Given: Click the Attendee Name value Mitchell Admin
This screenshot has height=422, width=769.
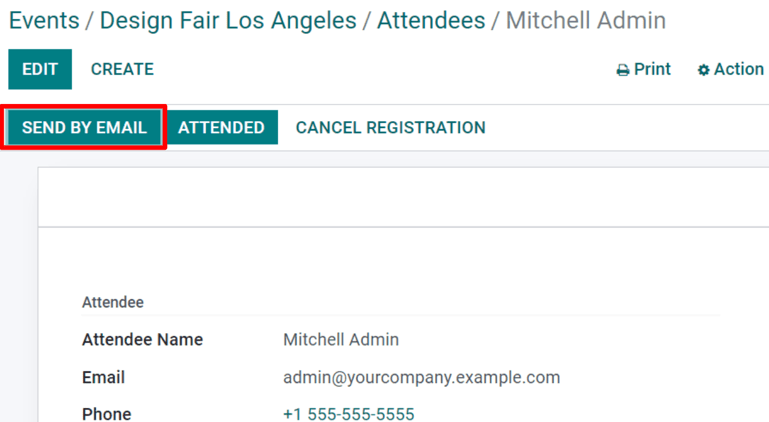Looking at the screenshot, I should 340,340.
